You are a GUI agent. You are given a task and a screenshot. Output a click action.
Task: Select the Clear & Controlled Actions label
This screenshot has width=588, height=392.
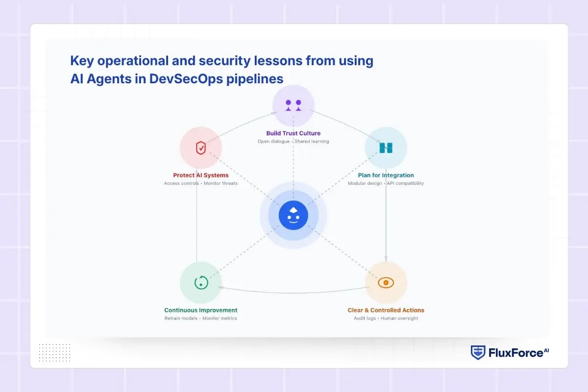(x=386, y=310)
